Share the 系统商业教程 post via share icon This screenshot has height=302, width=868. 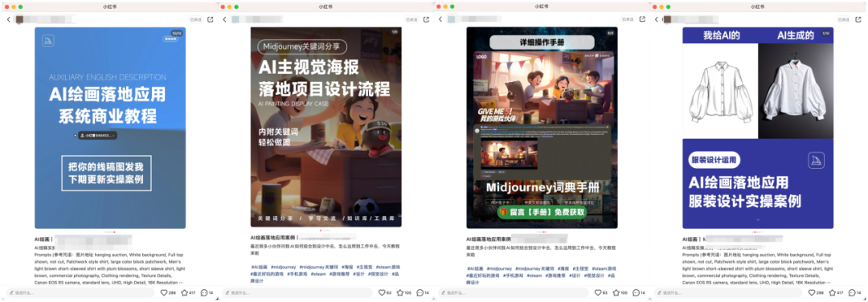210,19
